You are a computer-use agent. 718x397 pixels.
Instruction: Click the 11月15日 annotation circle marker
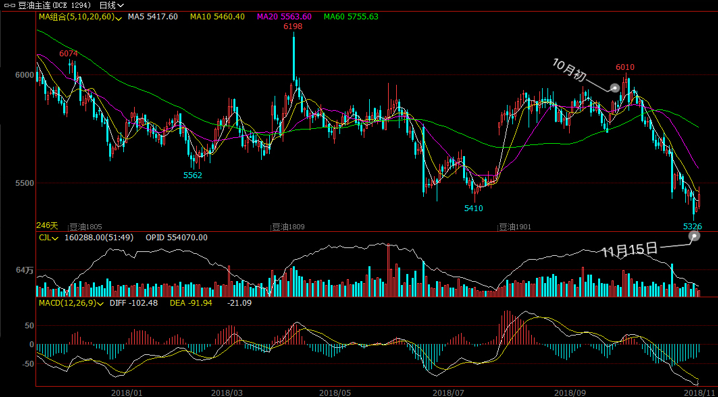click(x=695, y=236)
